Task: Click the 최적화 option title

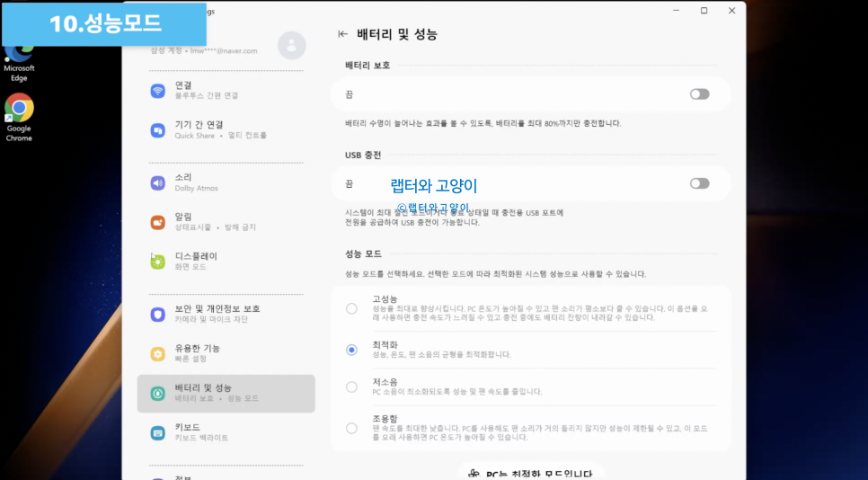Action: click(x=385, y=344)
